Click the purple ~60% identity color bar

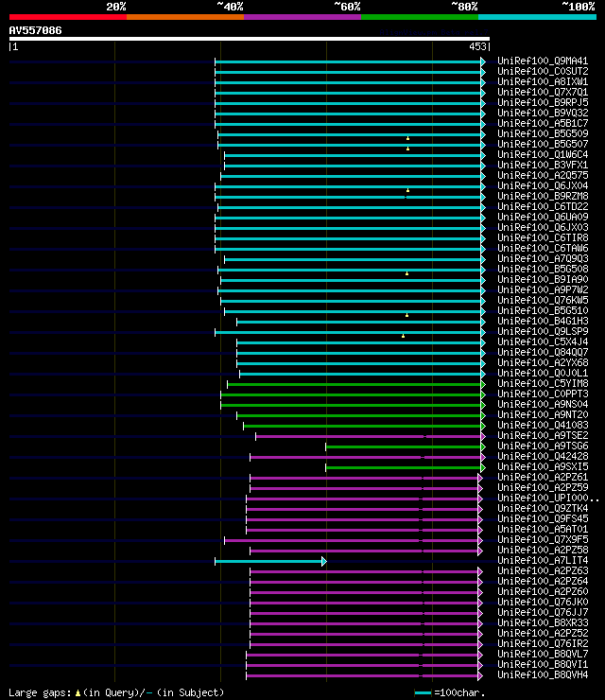point(302,17)
